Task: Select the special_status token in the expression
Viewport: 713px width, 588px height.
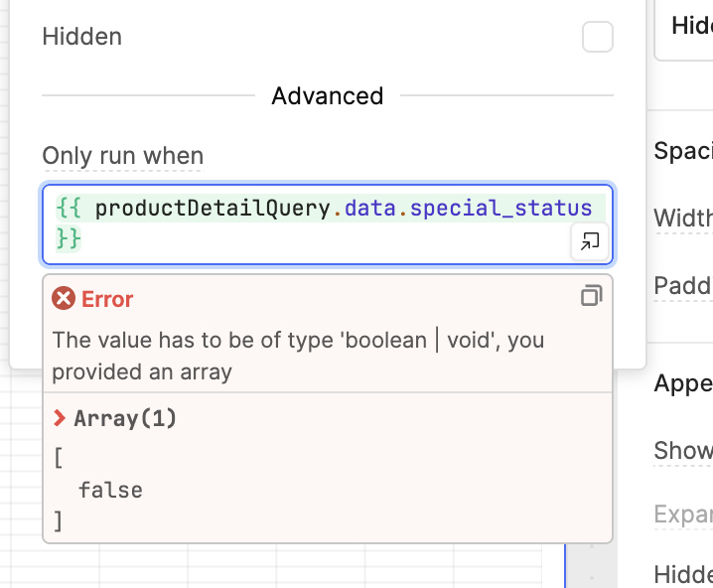Action: click(500, 209)
